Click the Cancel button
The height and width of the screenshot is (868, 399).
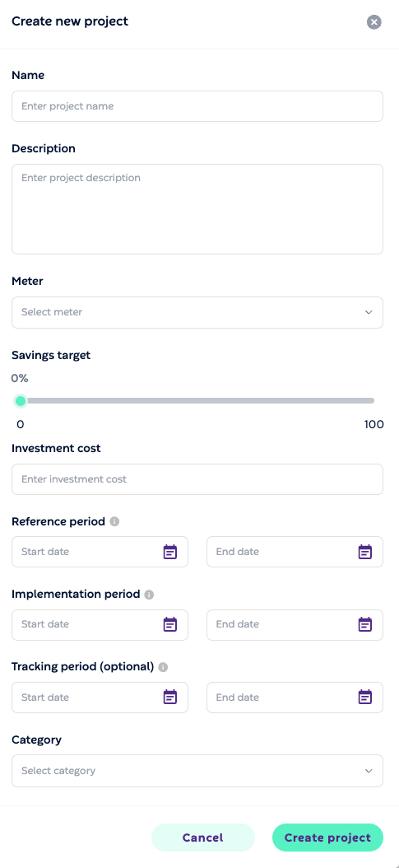point(203,838)
